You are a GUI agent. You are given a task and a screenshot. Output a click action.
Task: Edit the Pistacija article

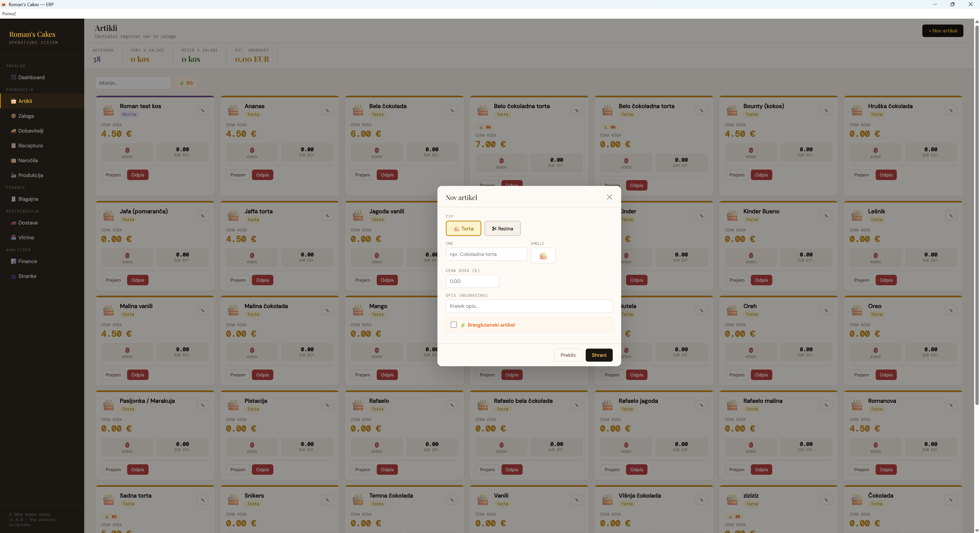pos(327,405)
